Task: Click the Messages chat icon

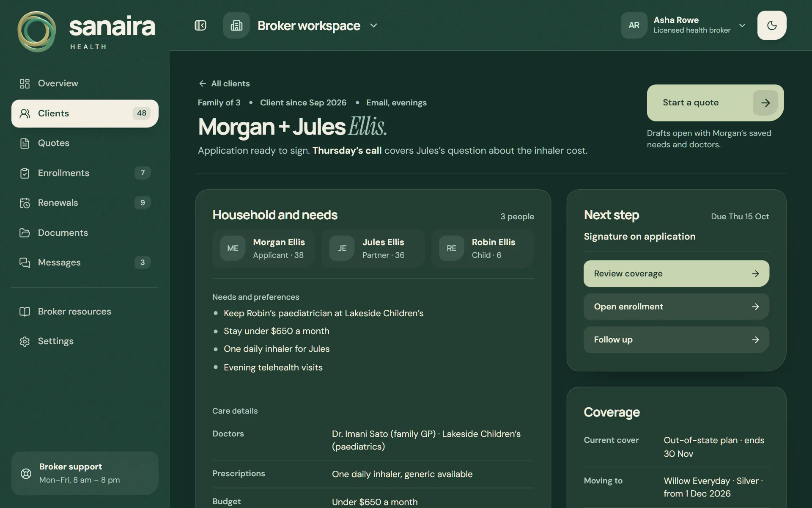Action: pyautogui.click(x=25, y=262)
